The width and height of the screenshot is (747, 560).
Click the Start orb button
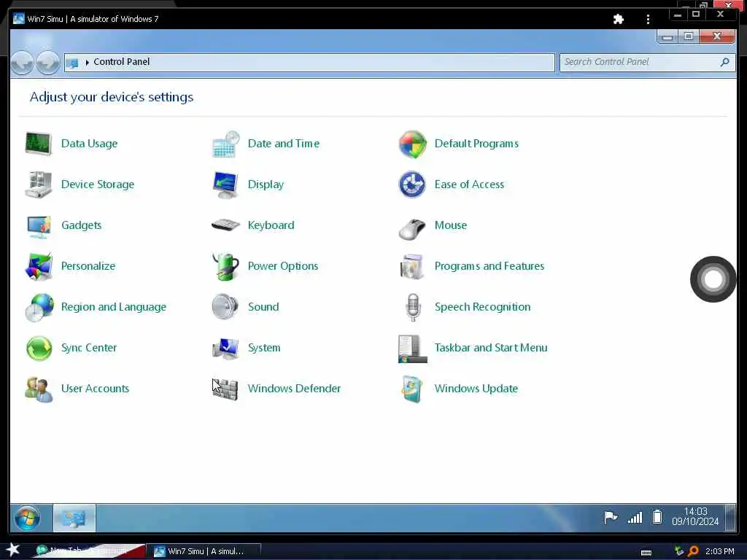point(27,518)
